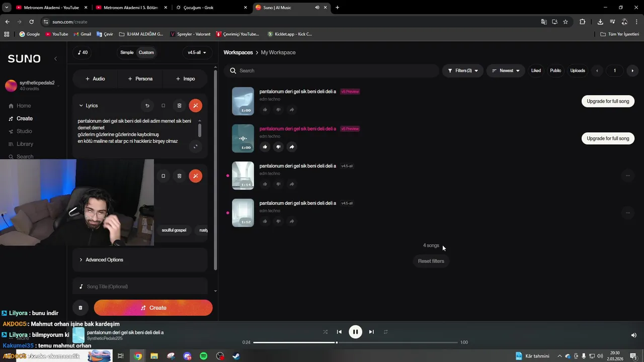The width and height of the screenshot is (644, 362).
Task: Dislike the first v5 Preview song
Action: coord(278,110)
